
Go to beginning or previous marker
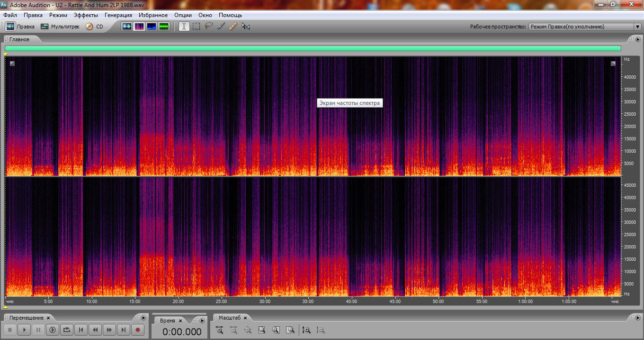[81, 329]
